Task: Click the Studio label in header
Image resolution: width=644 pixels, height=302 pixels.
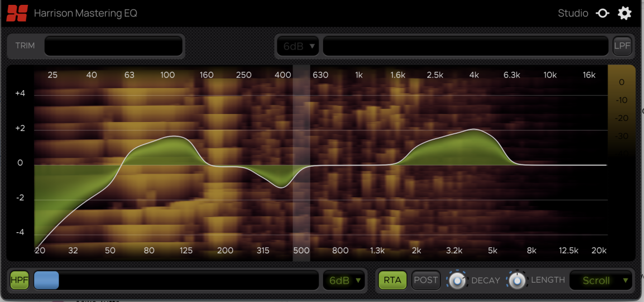Action: (573, 13)
